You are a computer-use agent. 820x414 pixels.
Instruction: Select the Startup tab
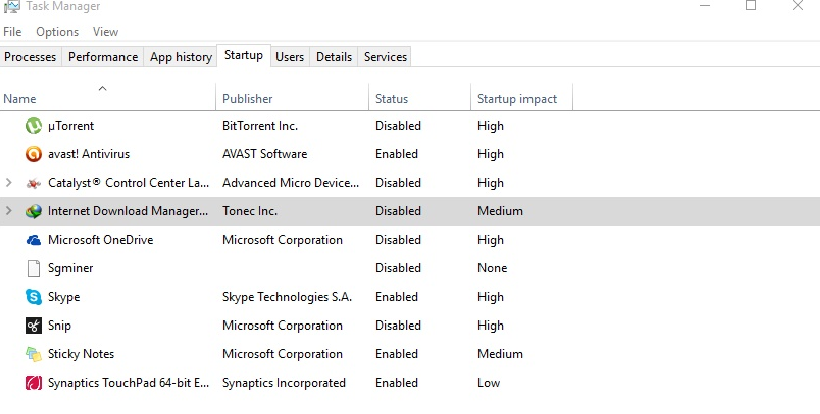point(243,55)
